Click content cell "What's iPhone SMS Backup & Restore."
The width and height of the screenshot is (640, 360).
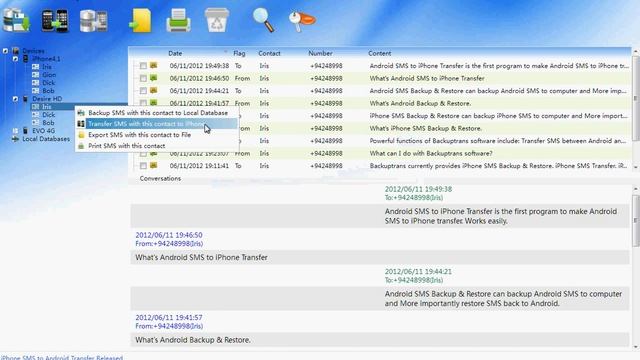pyautogui.click(x=425, y=128)
